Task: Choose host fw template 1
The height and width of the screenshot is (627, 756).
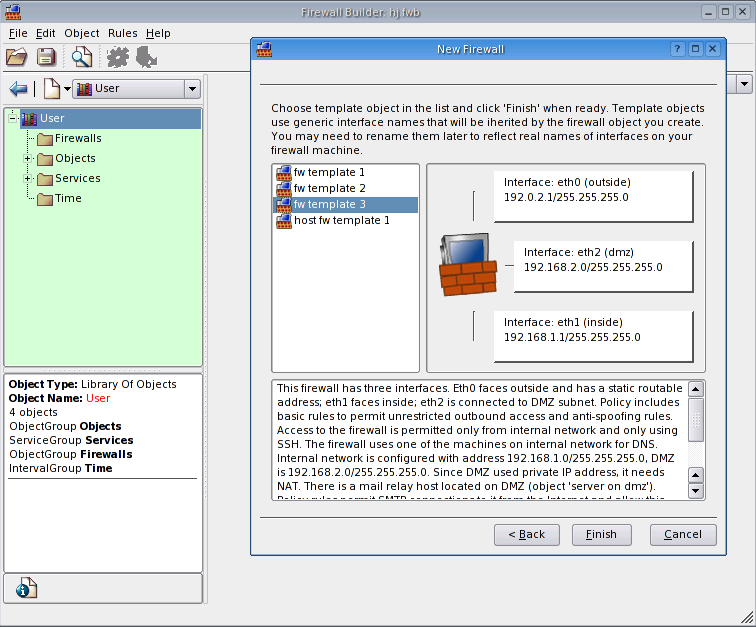Action: [345, 220]
